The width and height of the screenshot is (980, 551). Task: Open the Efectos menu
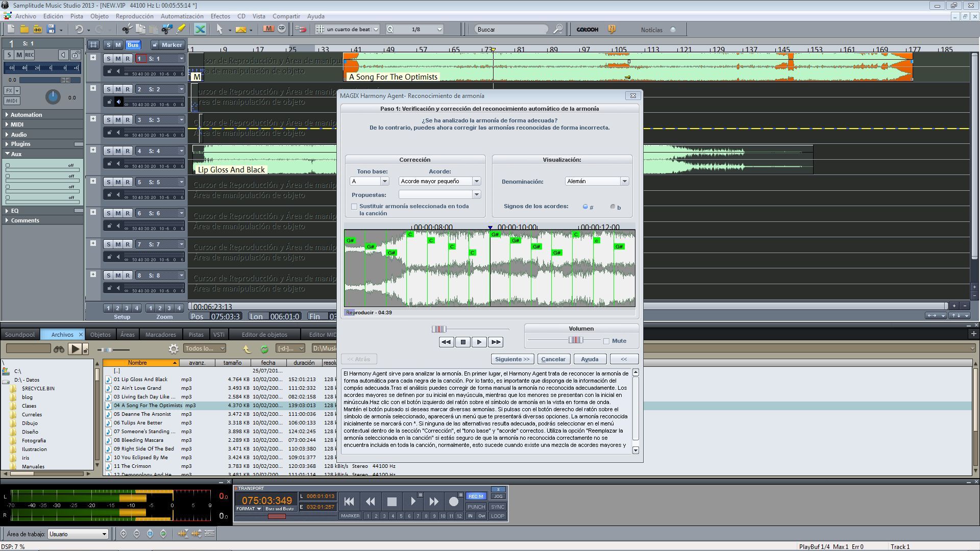pyautogui.click(x=220, y=16)
